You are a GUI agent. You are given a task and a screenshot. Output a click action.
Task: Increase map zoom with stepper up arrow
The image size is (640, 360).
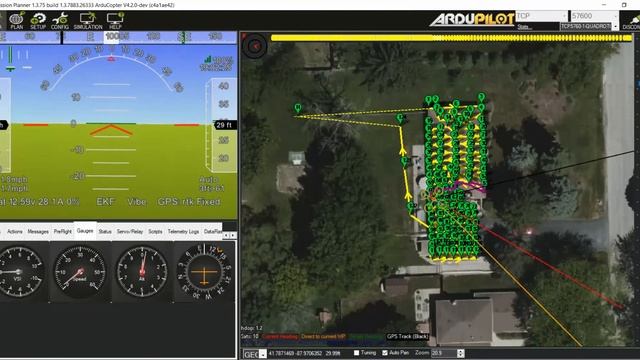click(x=461, y=351)
